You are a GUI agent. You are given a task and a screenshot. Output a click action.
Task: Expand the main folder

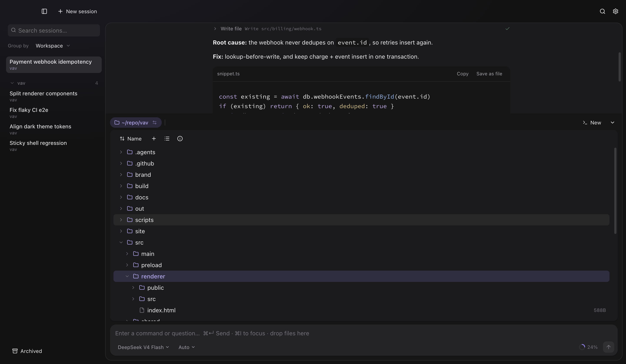pos(127,254)
